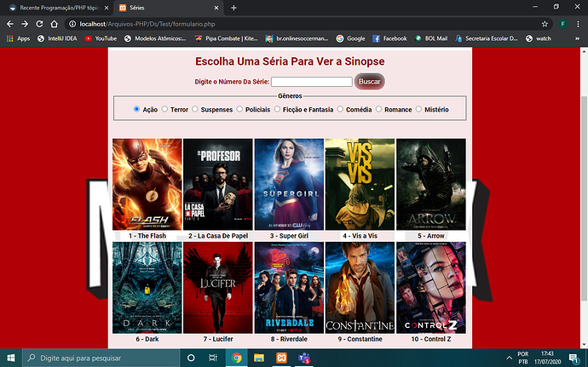Select the Mistério genre radio button
Image resolution: width=588 pixels, height=367 pixels.
click(418, 109)
